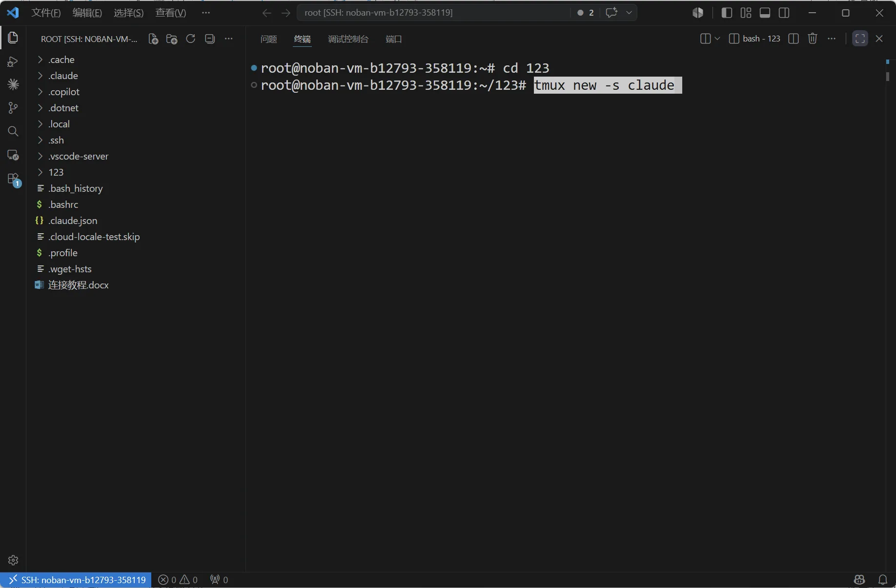Open forwarded ports count in status bar
The image size is (896, 588).
click(x=219, y=580)
